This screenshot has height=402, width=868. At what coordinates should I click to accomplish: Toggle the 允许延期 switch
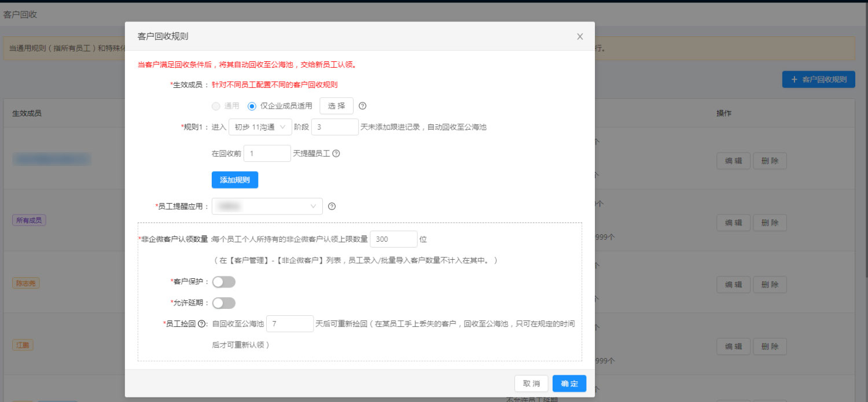click(224, 303)
